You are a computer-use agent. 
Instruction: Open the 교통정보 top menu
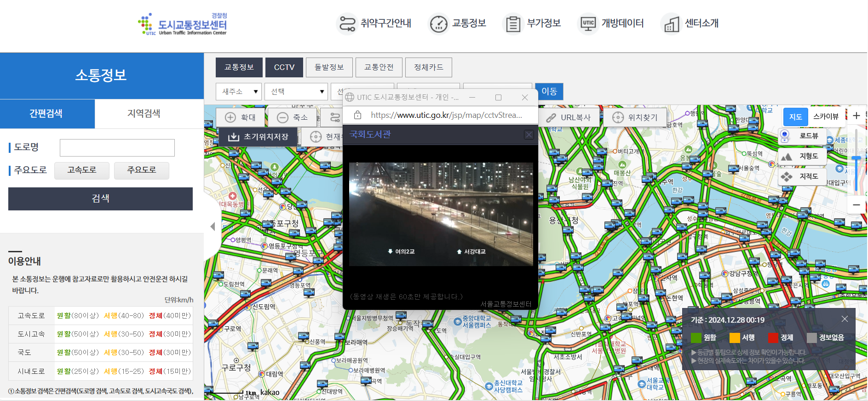469,23
